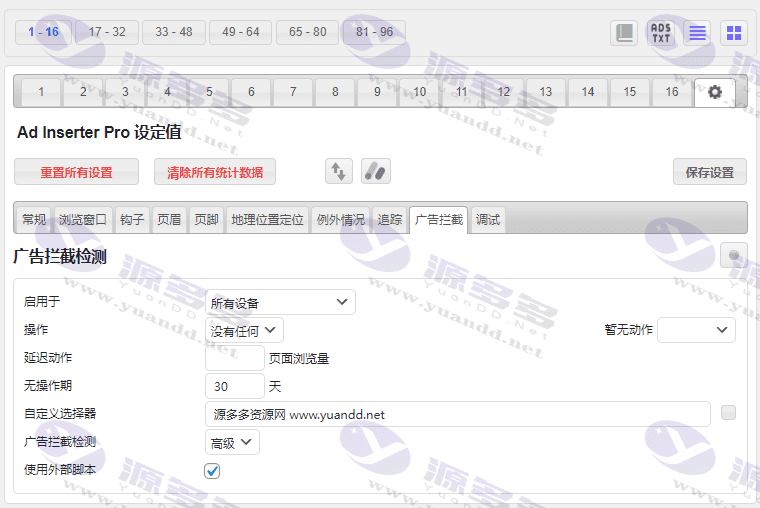This screenshot has width=760, height=508.
Task: Click the 广告拦截检测 section heading
Action: tap(60, 256)
